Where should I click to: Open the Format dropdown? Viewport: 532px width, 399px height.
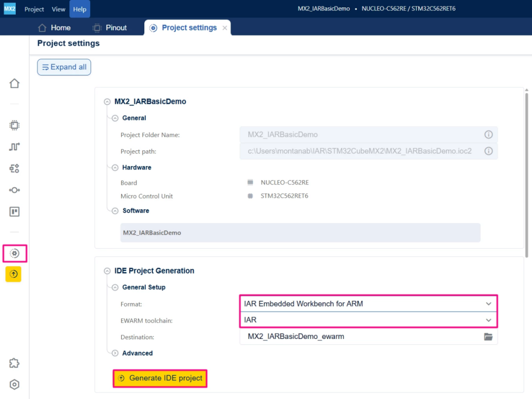coord(368,304)
